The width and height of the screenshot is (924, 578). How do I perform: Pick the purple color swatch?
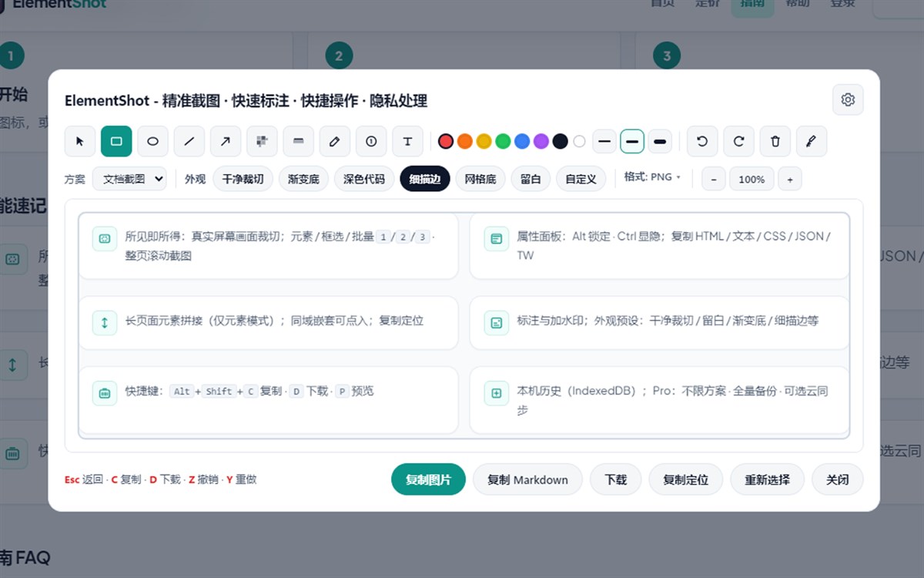point(541,141)
